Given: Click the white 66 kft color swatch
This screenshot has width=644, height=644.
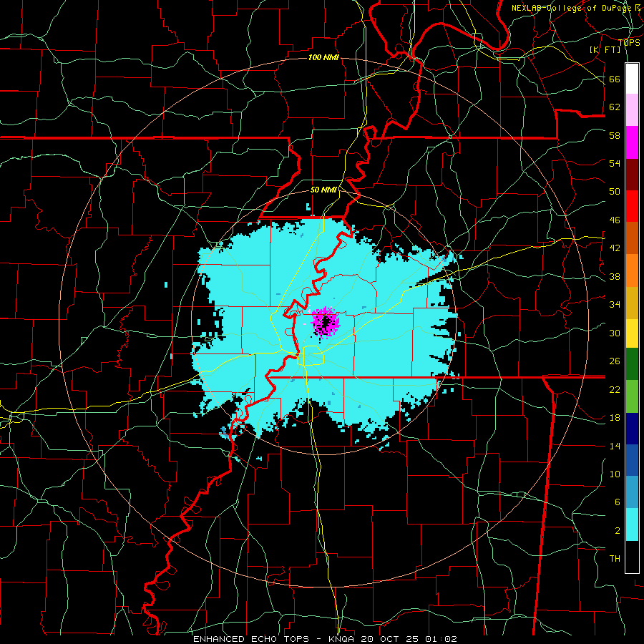Looking at the screenshot, I should point(632,79).
